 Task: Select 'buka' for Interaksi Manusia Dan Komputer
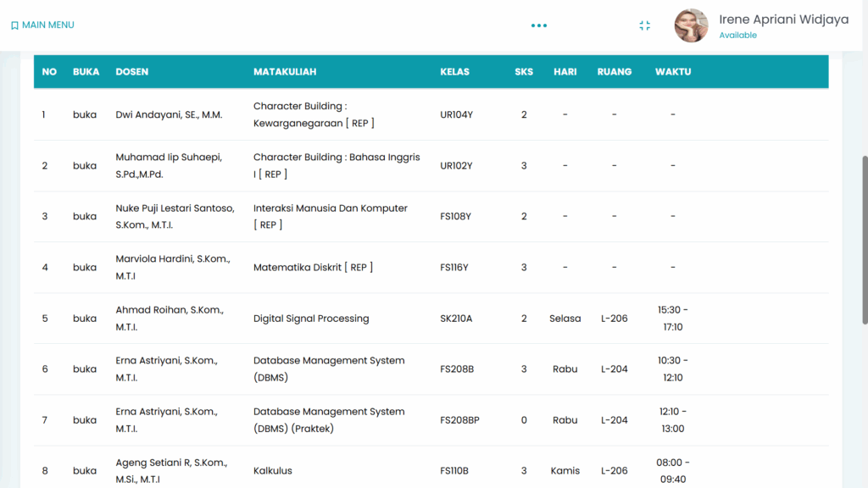pyautogui.click(x=85, y=217)
